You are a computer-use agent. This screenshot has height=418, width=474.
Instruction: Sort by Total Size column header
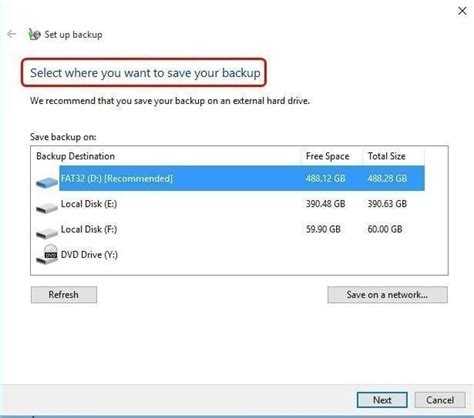[387, 156]
